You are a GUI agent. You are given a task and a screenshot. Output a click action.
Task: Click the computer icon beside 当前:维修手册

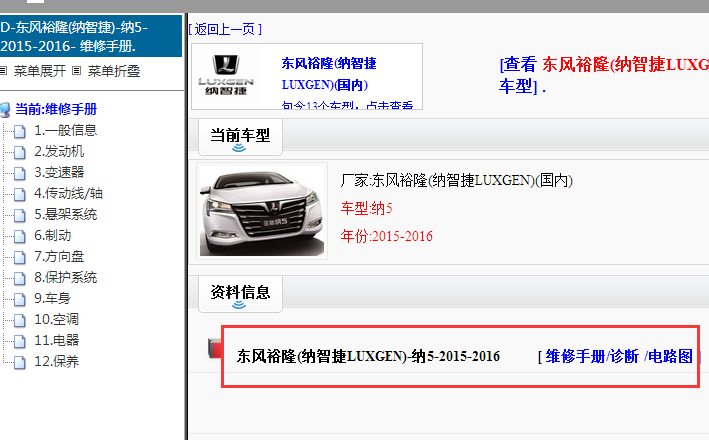(x=5, y=110)
